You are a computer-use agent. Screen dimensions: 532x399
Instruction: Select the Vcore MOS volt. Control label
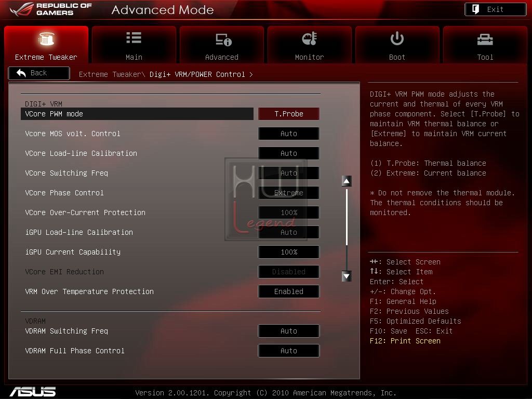click(x=73, y=134)
